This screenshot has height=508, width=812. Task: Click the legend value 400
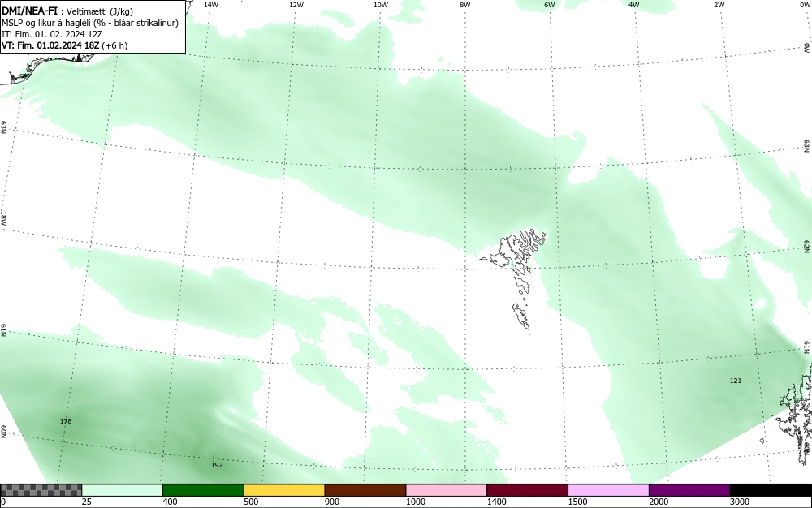(170, 502)
